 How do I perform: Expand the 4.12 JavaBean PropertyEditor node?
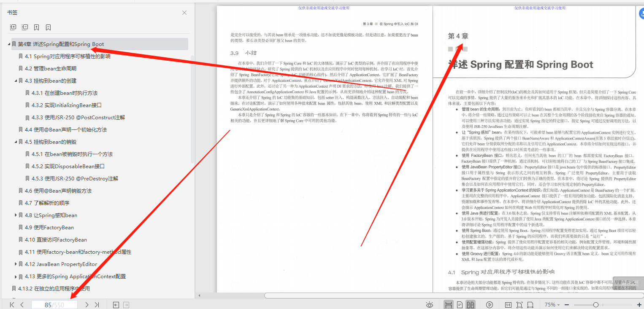16,264
